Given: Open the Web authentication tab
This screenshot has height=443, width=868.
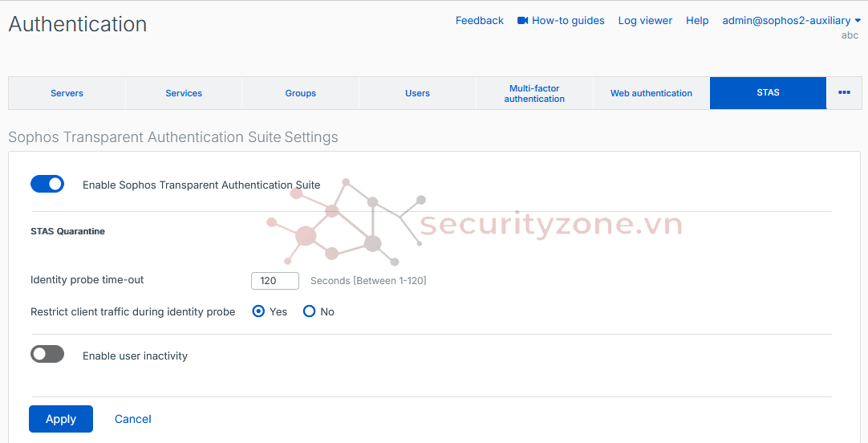Looking at the screenshot, I should (x=651, y=93).
